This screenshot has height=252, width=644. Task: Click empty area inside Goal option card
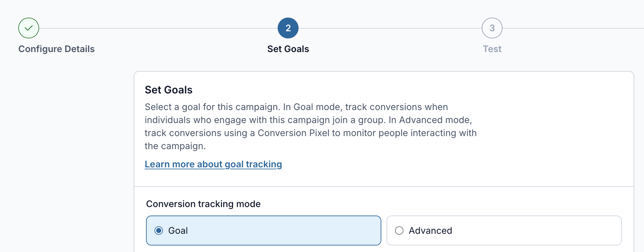tap(284, 231)
